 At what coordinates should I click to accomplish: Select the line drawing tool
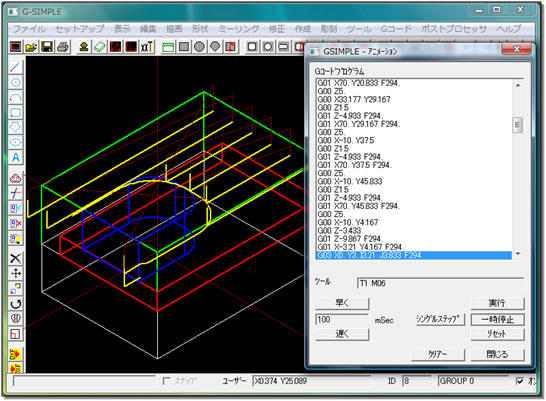coord(15,67)
